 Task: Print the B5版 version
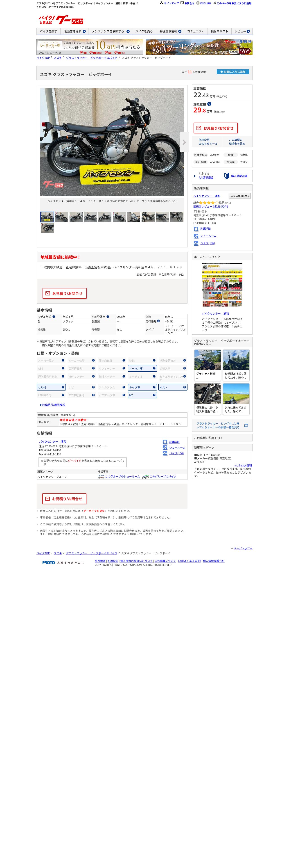[210, 178]
